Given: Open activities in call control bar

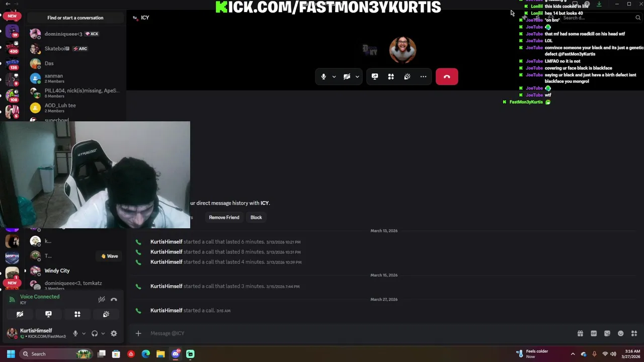Looking at the screenshot, I should coord(391,76).
